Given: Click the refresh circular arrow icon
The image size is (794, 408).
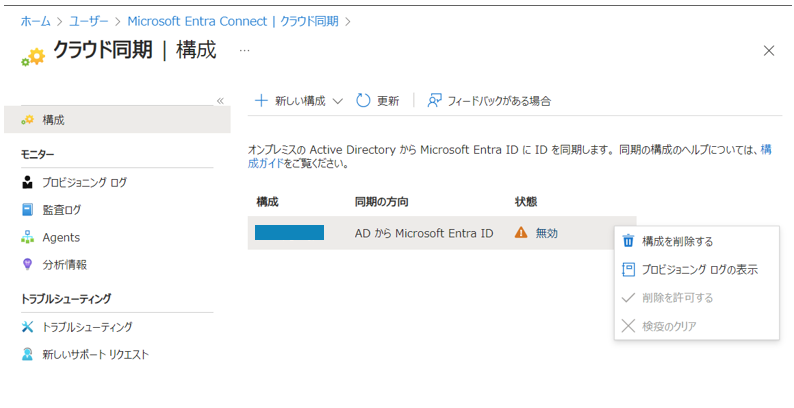Looking at the screenshot, I should click(363, 100).
